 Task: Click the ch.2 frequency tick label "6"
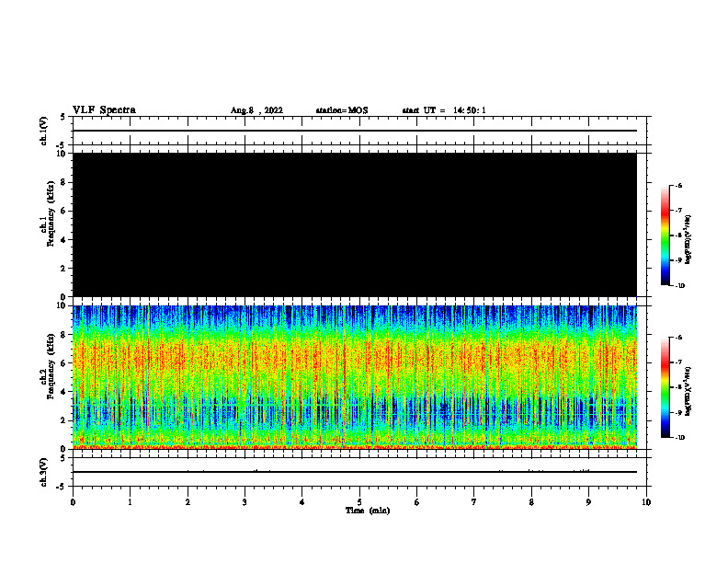coord(63,363)
